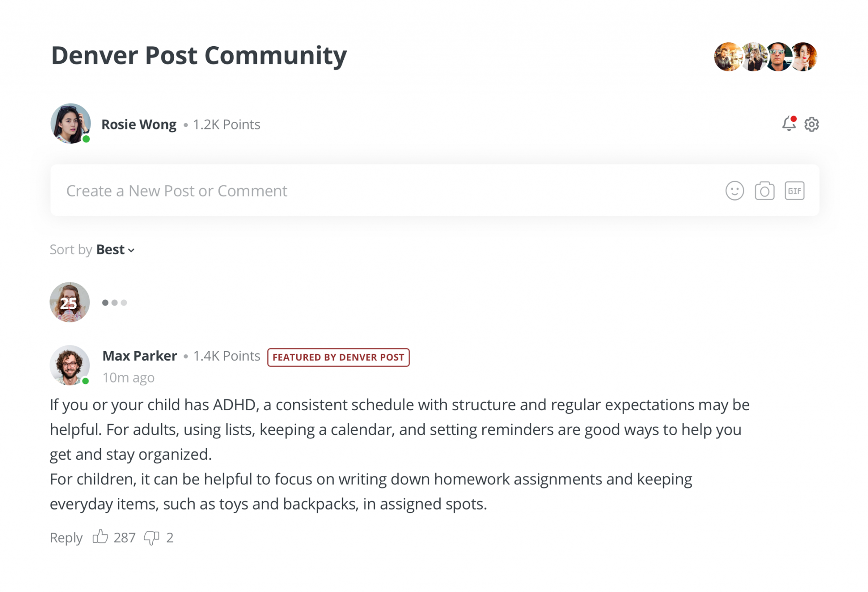Click the Max Parker username
868x592 pixels.
point(140,356)
